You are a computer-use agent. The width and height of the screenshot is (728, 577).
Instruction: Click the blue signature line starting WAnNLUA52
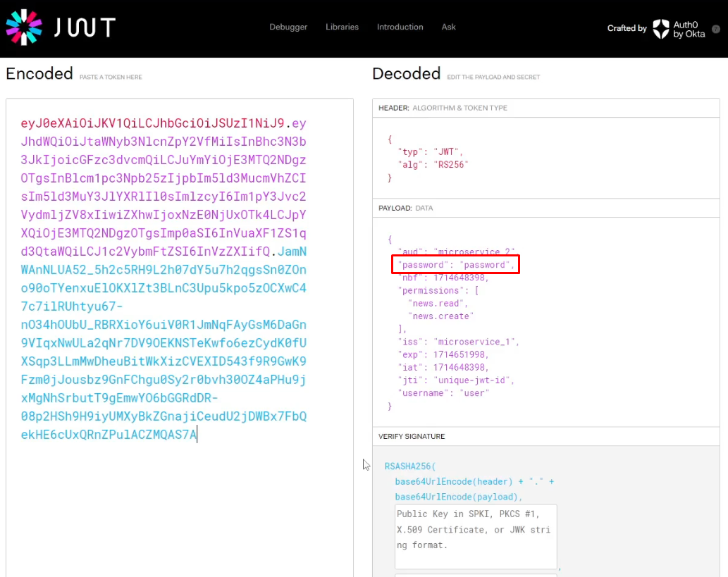164,270
